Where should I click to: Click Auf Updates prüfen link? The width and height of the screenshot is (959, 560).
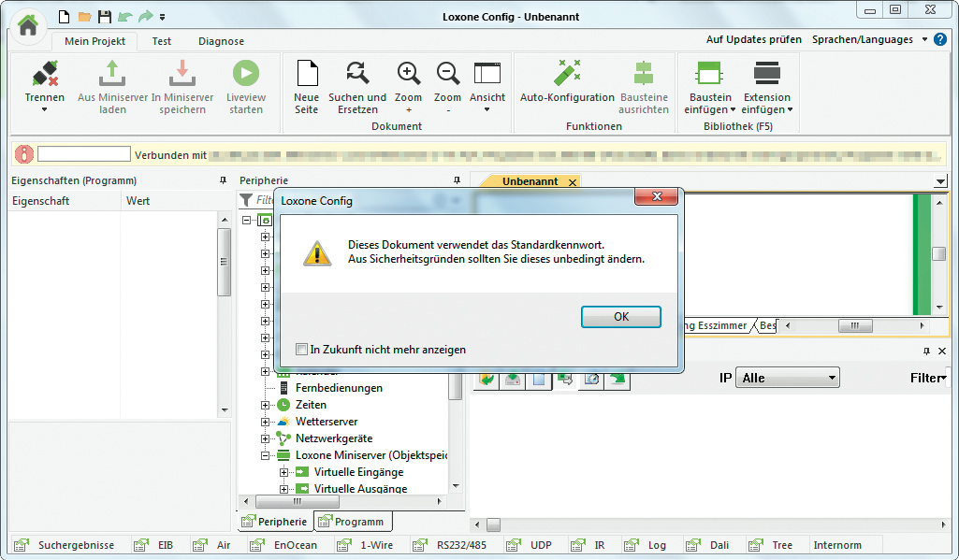click(753, 39)
